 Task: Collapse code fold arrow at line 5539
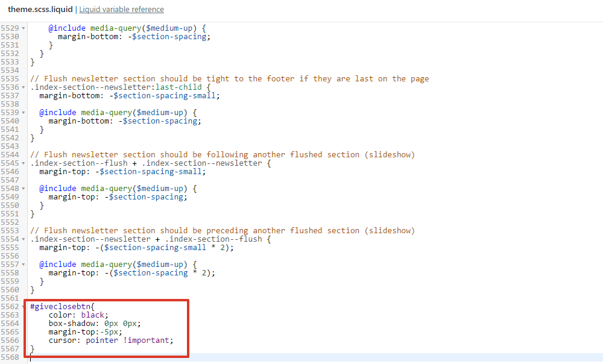tap(24, 113)
